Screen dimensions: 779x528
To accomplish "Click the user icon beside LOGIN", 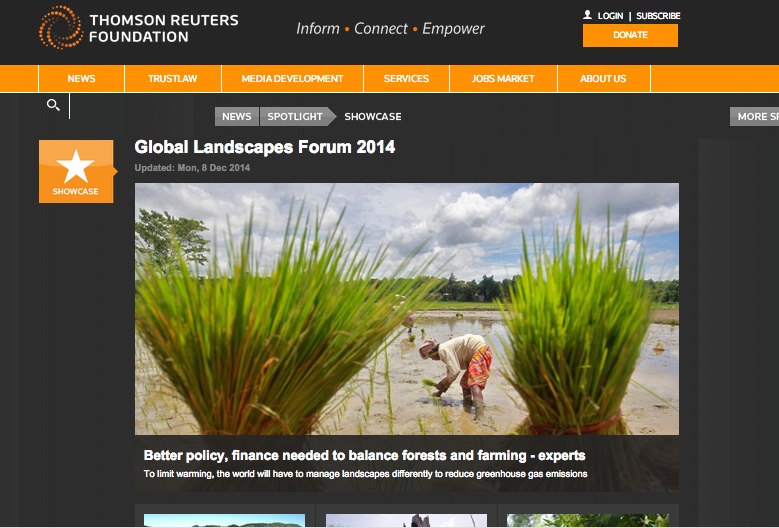I will click(x=587, y=15).
